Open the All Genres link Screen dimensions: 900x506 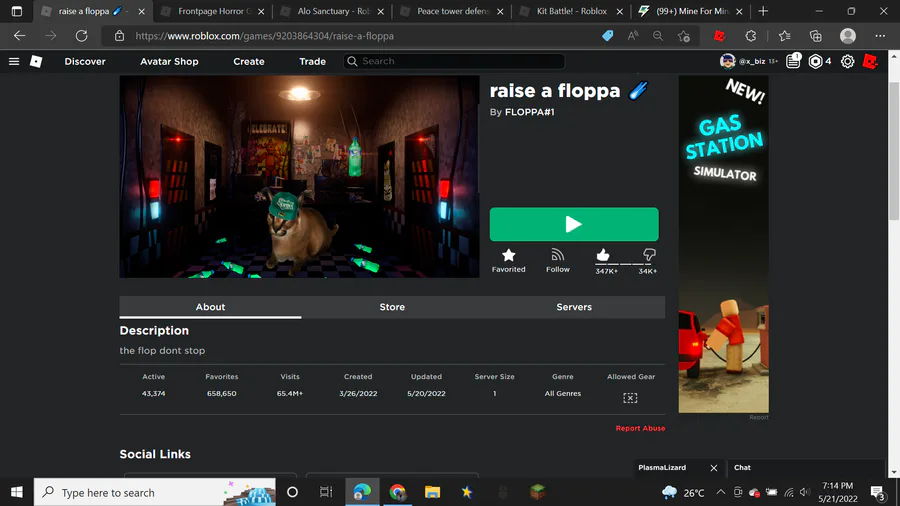pyautogui.click(x=562, y=394)
